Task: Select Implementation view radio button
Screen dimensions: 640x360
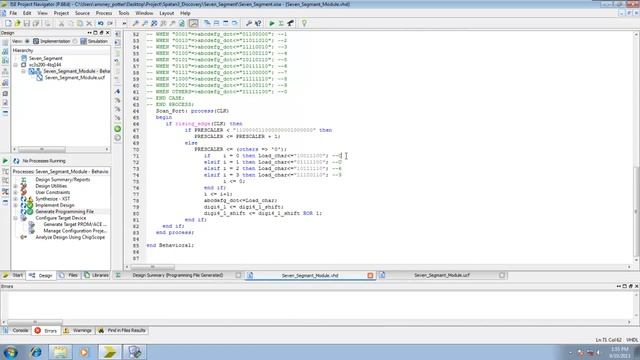Action: coord(27,41)
